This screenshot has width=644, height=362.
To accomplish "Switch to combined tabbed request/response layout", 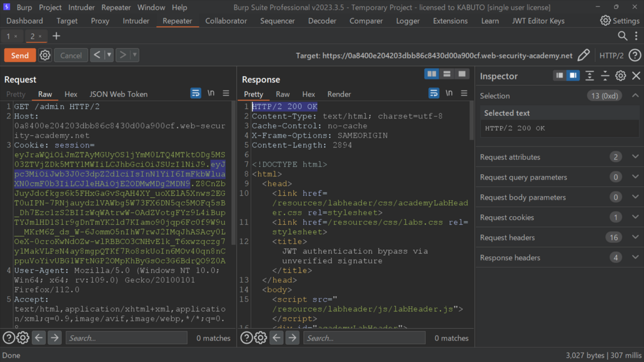I will click(x=462, y=74).
